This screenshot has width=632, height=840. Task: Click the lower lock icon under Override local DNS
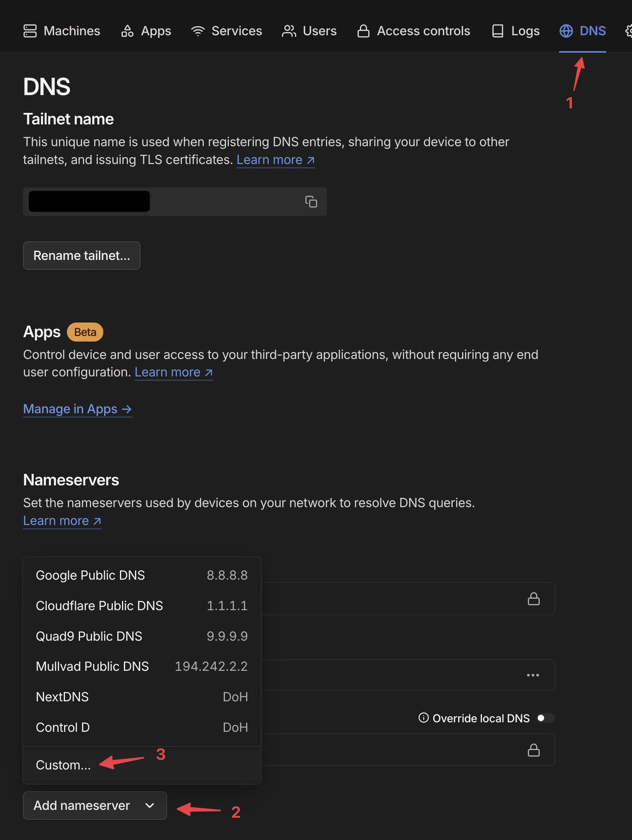click(533, 750)
